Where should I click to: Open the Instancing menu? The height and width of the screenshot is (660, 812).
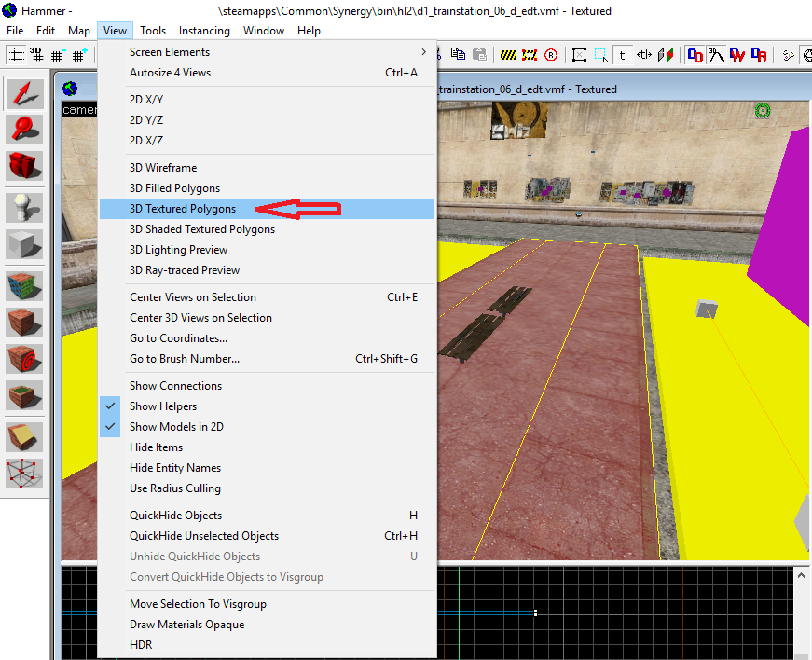204,31
